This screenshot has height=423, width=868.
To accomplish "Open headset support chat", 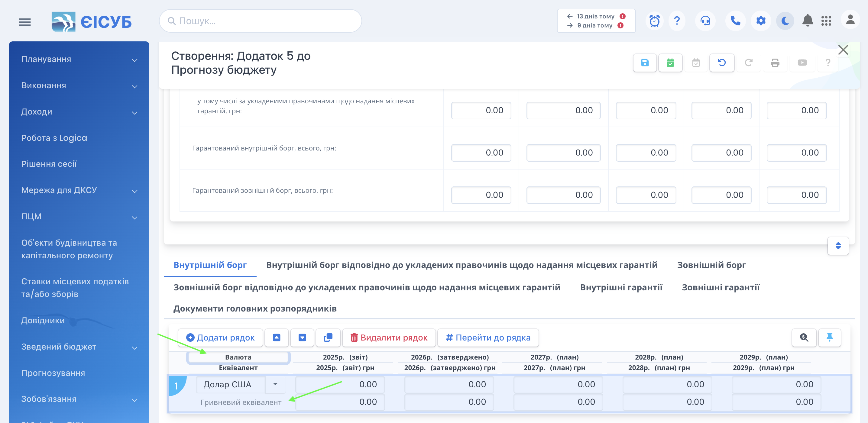I will [705, 21].
